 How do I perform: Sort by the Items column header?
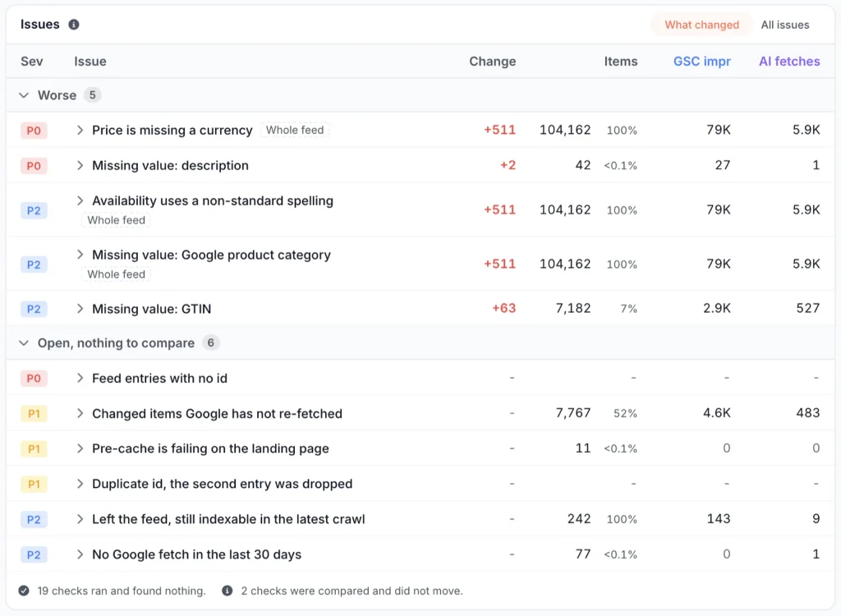[x=621, y=61]
